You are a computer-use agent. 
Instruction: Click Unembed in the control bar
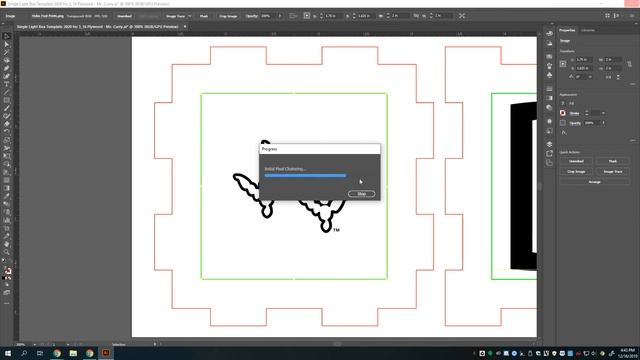coord(124,16)
